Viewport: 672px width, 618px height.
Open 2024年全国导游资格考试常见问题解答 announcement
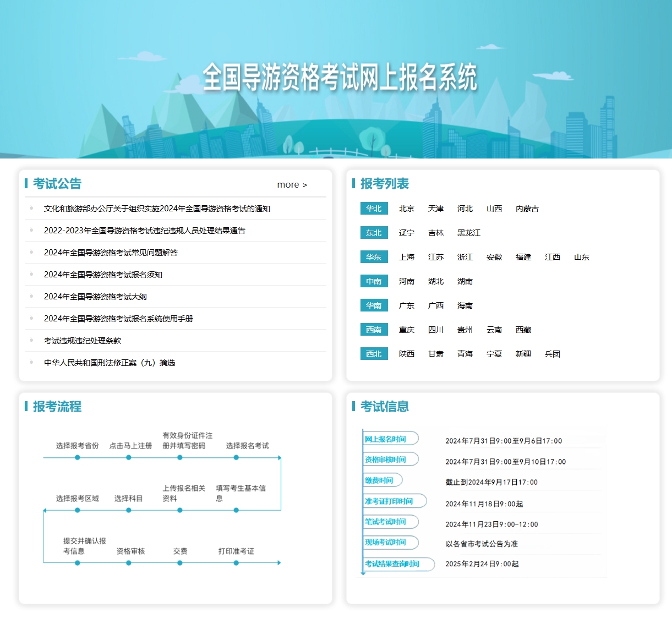coord(111,253)
